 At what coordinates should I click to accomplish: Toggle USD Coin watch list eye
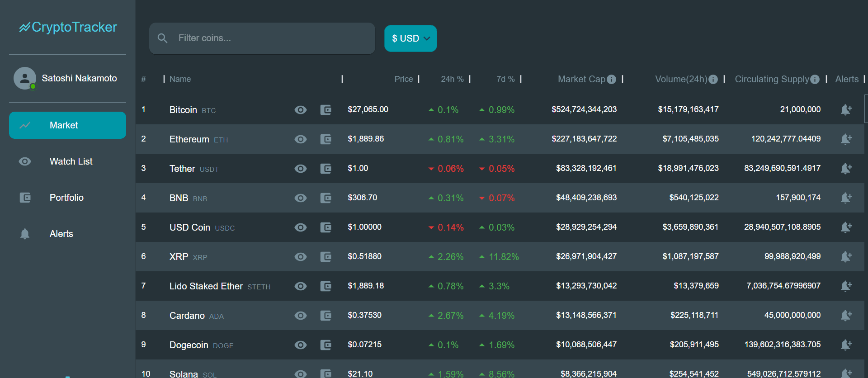point(301,227)
